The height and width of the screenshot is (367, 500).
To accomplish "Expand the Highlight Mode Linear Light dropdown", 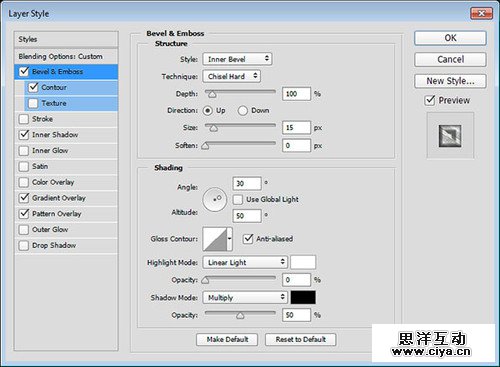I will pyautogui.click(x=245, y=262).
